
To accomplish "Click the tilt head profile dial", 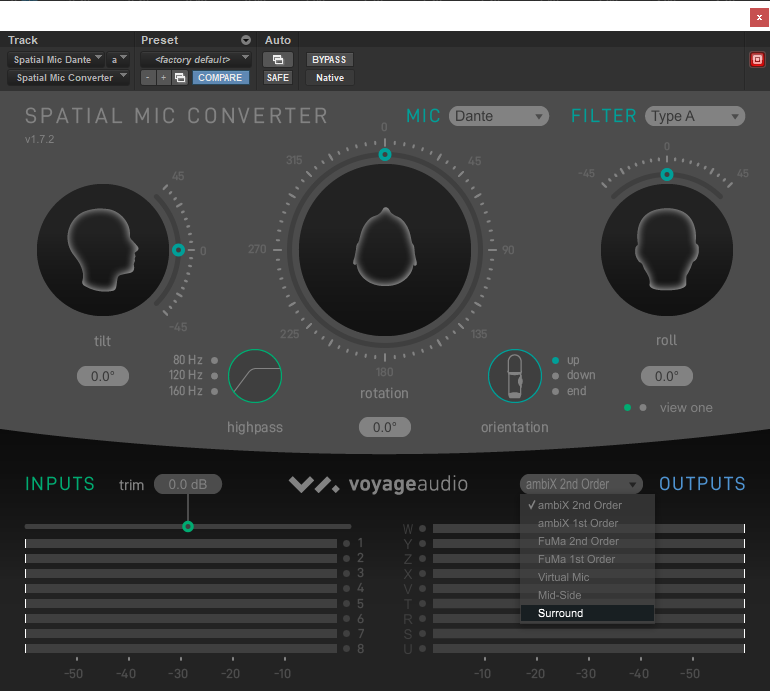I will point(103,250).
